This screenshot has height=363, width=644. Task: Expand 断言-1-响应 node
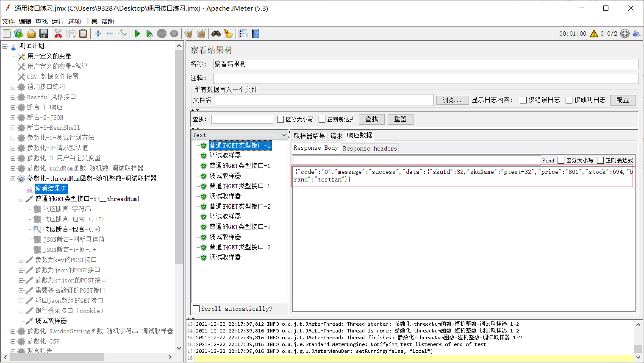pos(13,107)
